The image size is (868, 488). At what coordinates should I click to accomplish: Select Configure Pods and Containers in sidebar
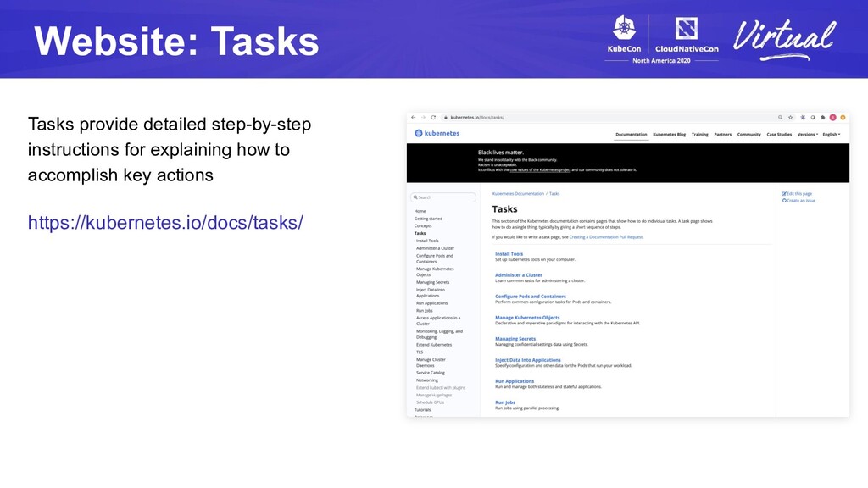click(x=435, y=259)
